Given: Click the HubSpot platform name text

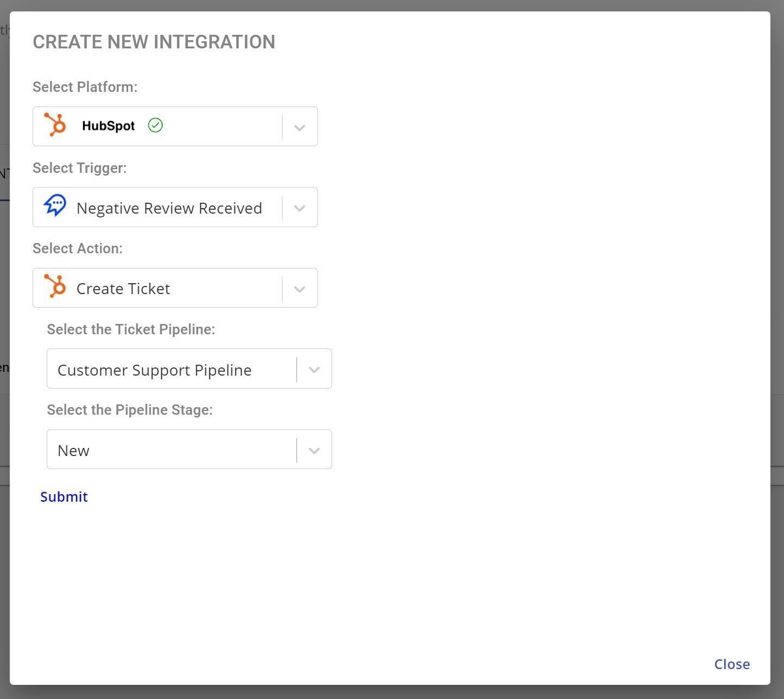Looking at the screenshot, I should (x=108, y=126).
